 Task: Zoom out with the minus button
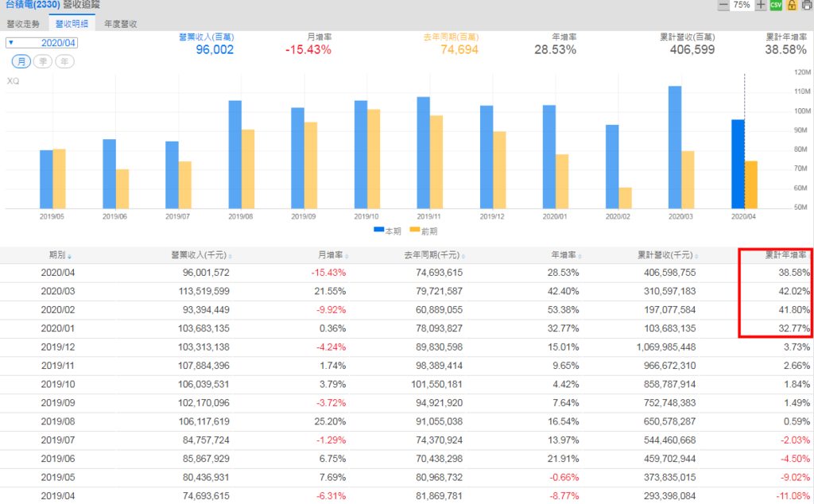click(723, 5)
